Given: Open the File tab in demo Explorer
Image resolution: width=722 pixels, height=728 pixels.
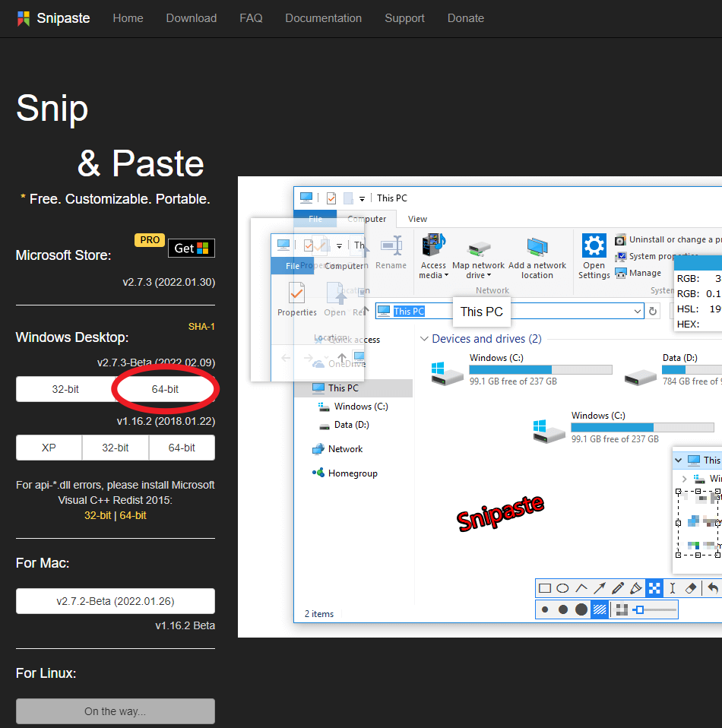Looking at the screenshot, I should click(315, 219).
